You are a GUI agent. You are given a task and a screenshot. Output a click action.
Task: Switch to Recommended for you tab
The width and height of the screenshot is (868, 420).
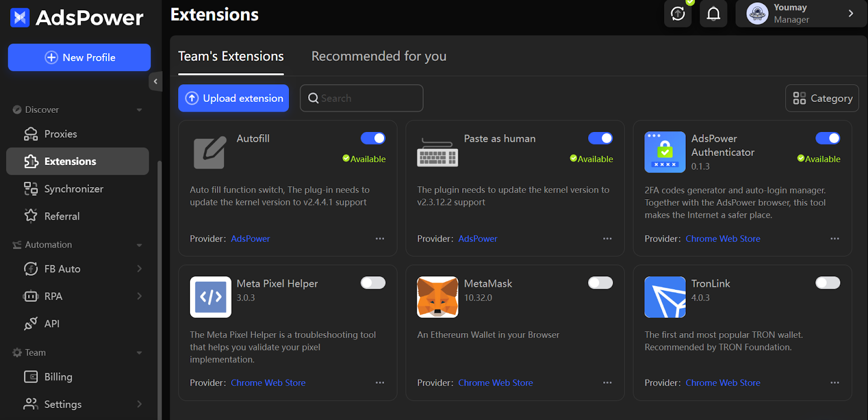(x=379, y=56)
